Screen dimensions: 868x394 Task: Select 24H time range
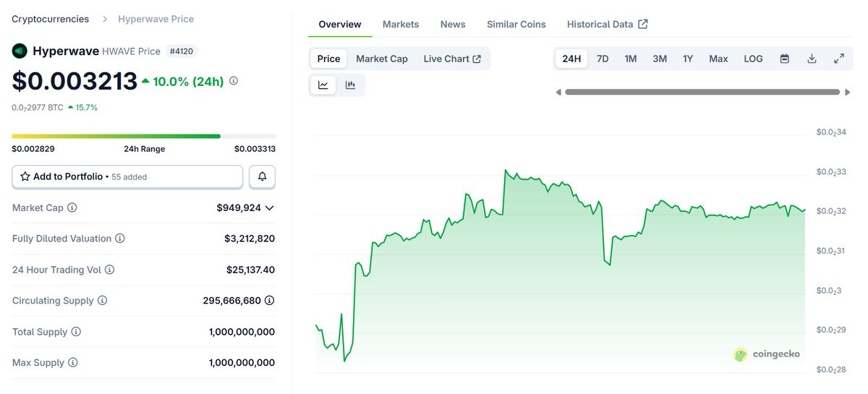click(571, 59)
